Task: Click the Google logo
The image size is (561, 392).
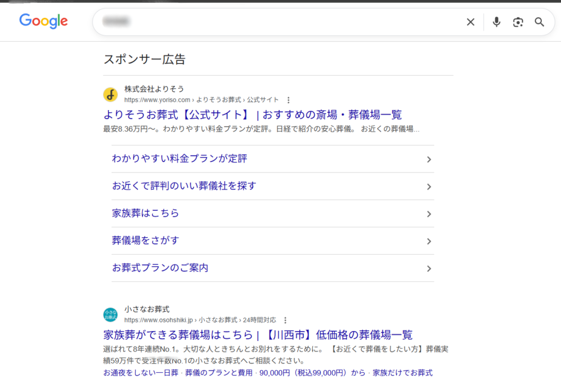Action: [x=43, y=21]
